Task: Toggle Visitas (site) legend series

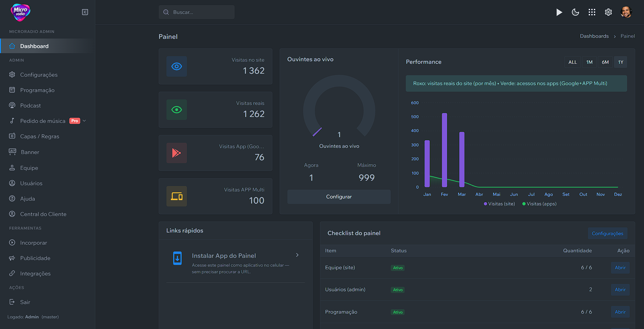Action: [499, 204]
